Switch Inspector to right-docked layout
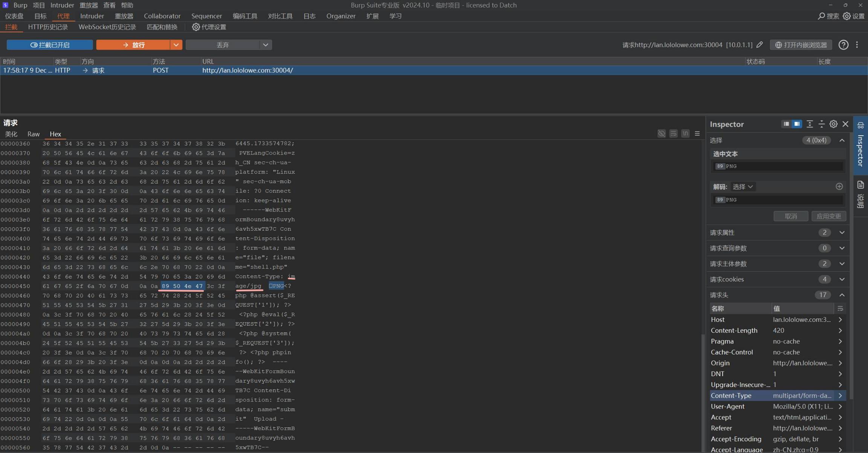 [797, 124]
